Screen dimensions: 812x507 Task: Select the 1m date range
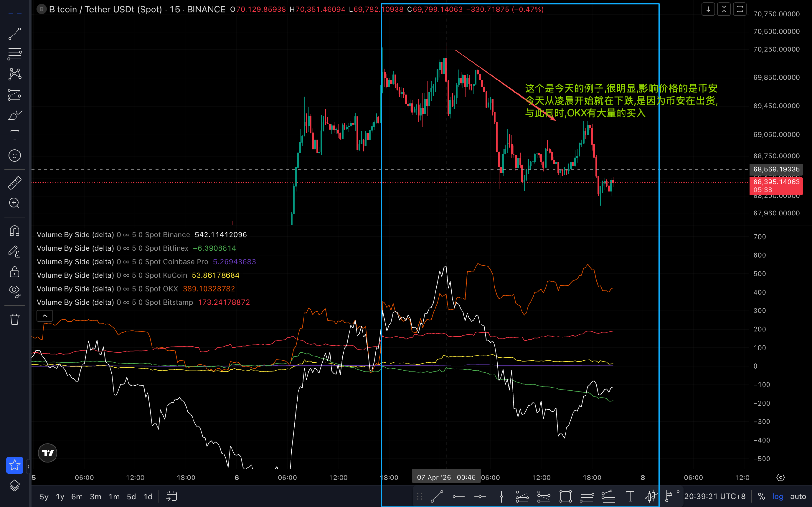(114, 497)
